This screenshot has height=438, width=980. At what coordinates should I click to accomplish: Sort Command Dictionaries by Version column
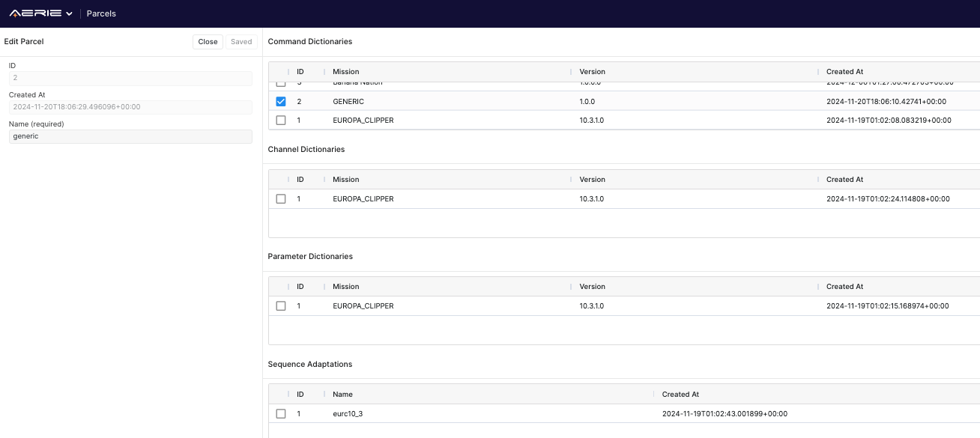click(x=592, y=71)
